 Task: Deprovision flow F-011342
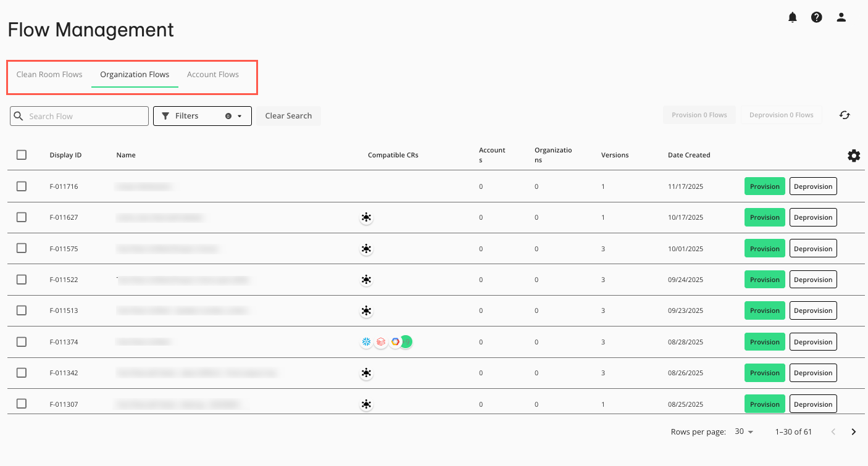coord(813,373)
